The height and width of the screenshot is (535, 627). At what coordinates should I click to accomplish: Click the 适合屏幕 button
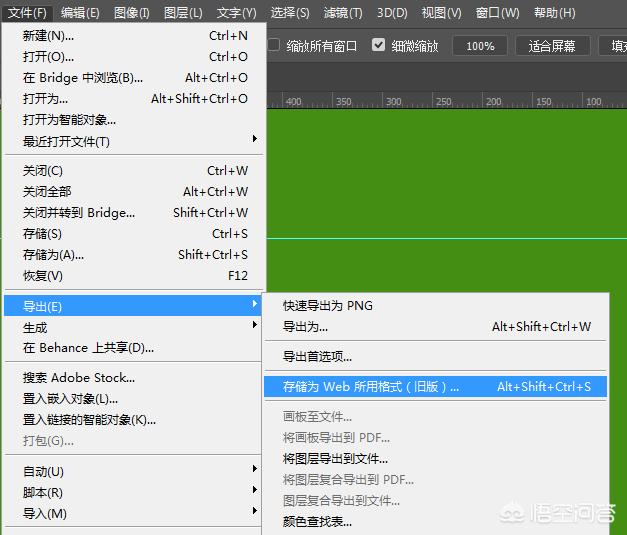552,46
